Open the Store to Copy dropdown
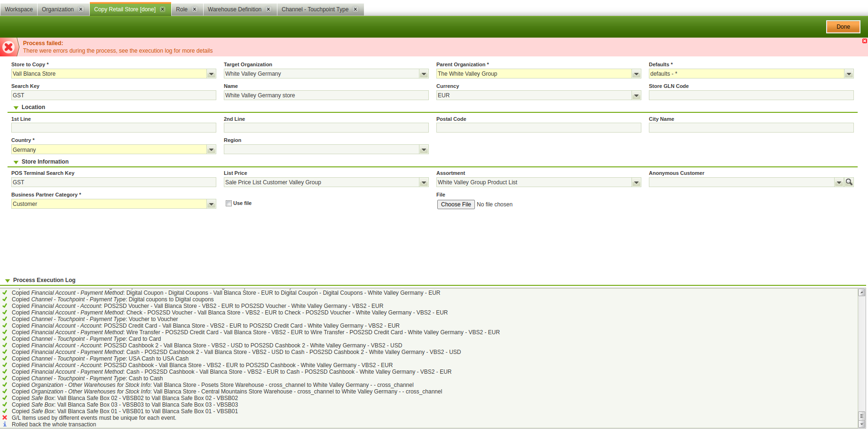 (x=211, y=74)
